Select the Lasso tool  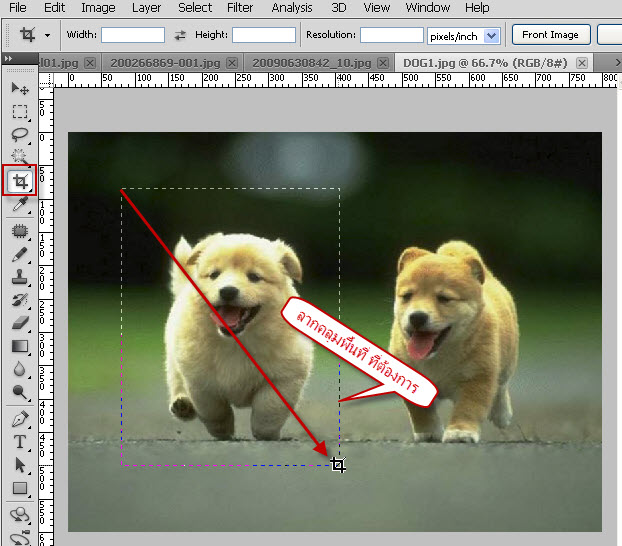(x=20, y=135)
